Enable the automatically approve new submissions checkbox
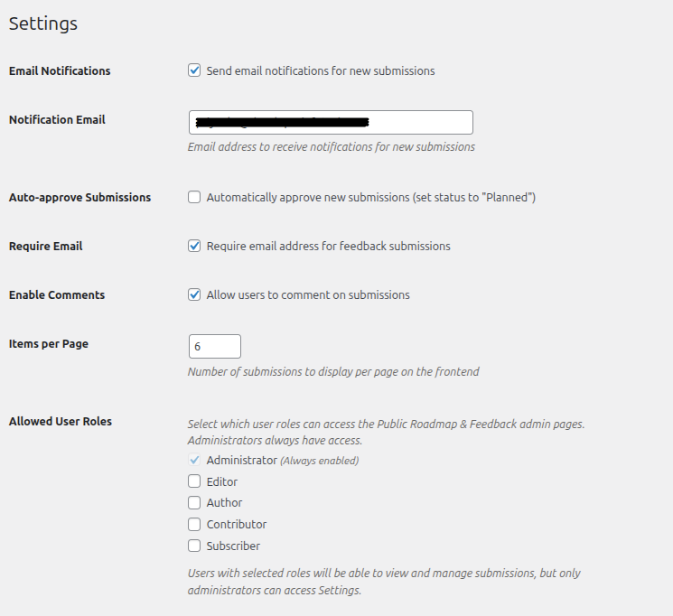This screenshot has height=616, width=673. pos(194,197)
